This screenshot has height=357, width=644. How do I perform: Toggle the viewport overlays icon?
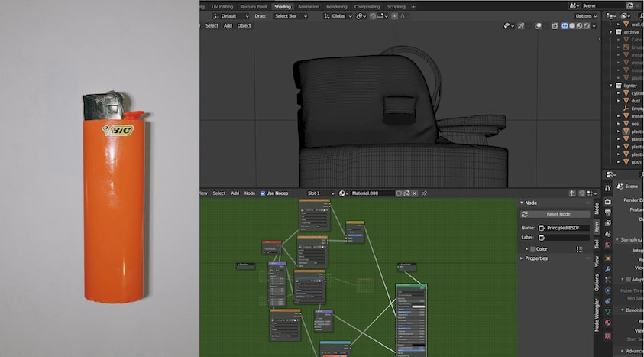pos(538,26)
